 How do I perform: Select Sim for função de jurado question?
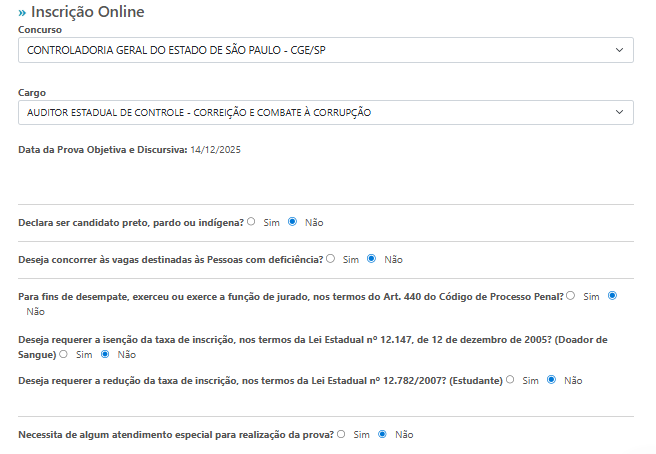[571, 296]
